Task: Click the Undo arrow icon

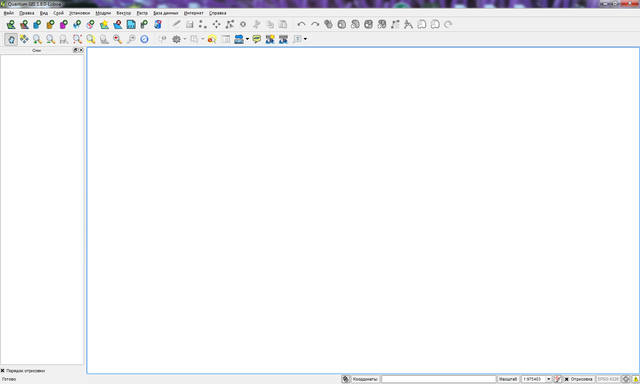Action: click(x=301, y=24)
